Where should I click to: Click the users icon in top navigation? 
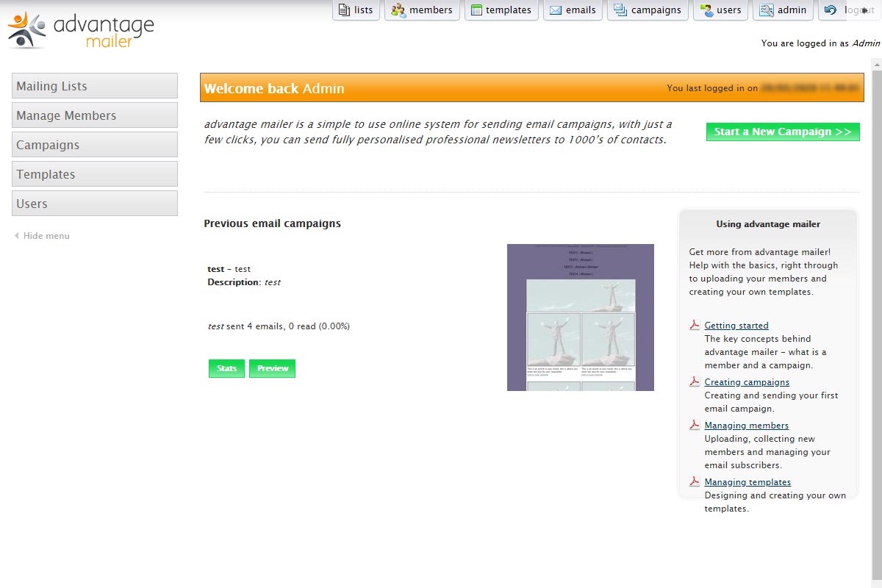pyautogui.click(x=706, y=10)
